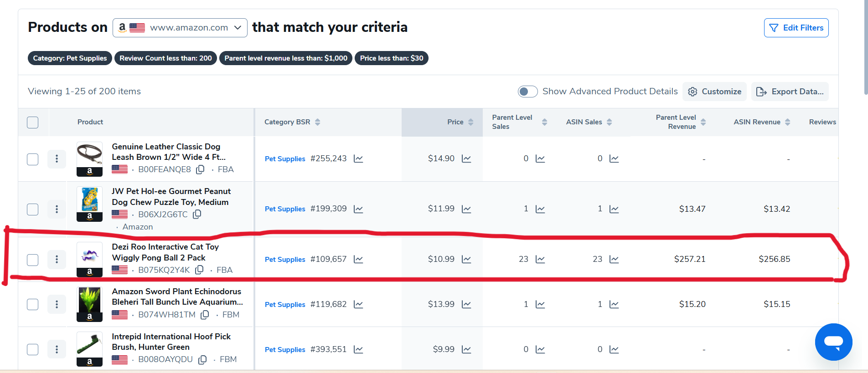Open Dezi Roo Interactive Cat Toy title
The height and width of the screenshot is (373, 868).
[x=165, y=252]
